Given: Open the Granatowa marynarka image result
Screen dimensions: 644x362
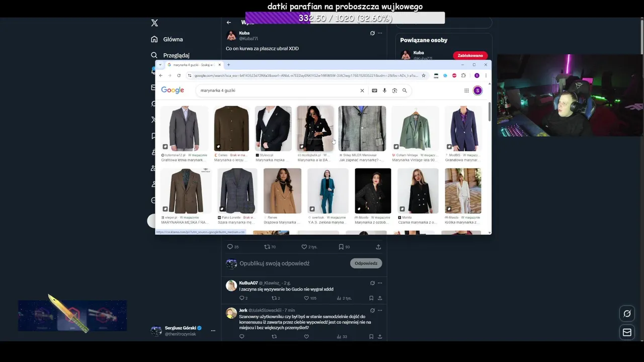Looking at the screenshot, I should point(463,128).
